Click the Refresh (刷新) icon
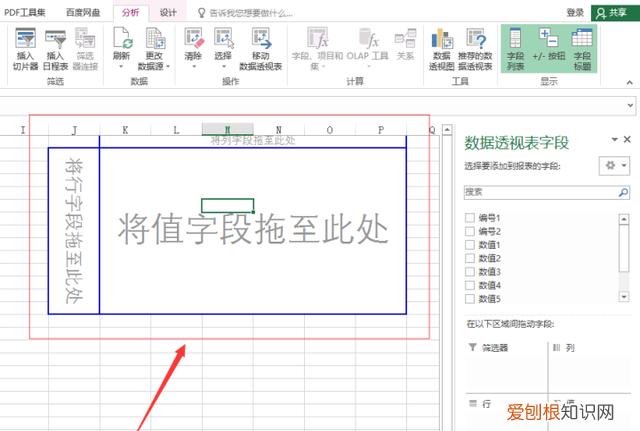This screenshot has width=640, height=431. pos(122,38)
